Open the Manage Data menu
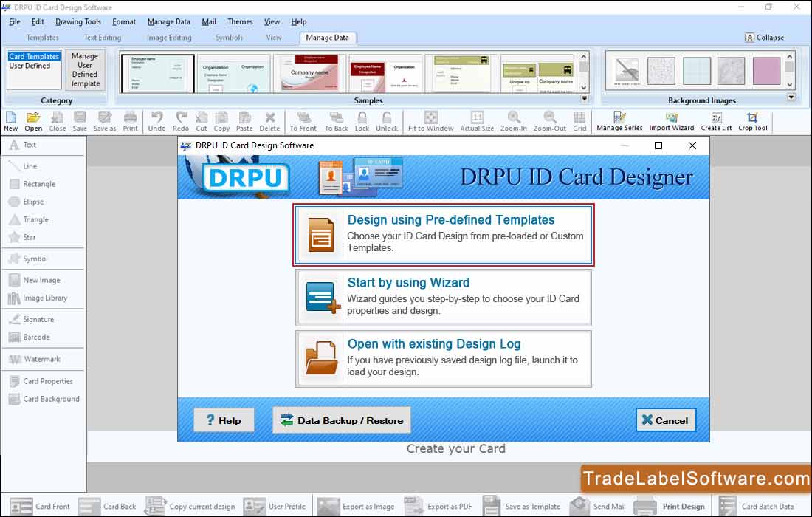812x517 pixels. tap(169, 21)
